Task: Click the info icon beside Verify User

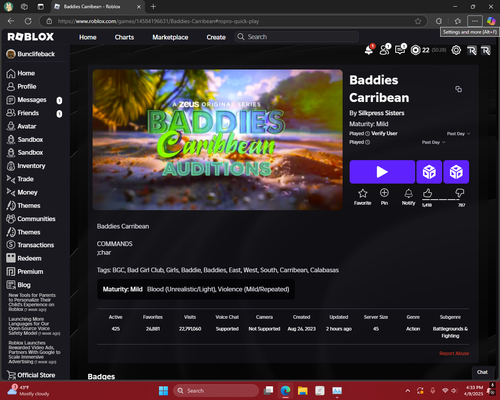Action: pyautogui.click(x=367, y=133)
